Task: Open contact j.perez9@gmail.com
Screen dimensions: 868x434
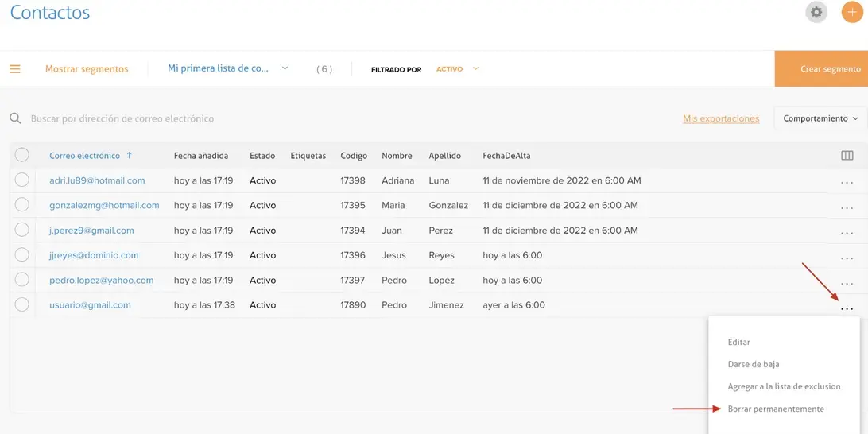Action: click(x=91, y=231)
